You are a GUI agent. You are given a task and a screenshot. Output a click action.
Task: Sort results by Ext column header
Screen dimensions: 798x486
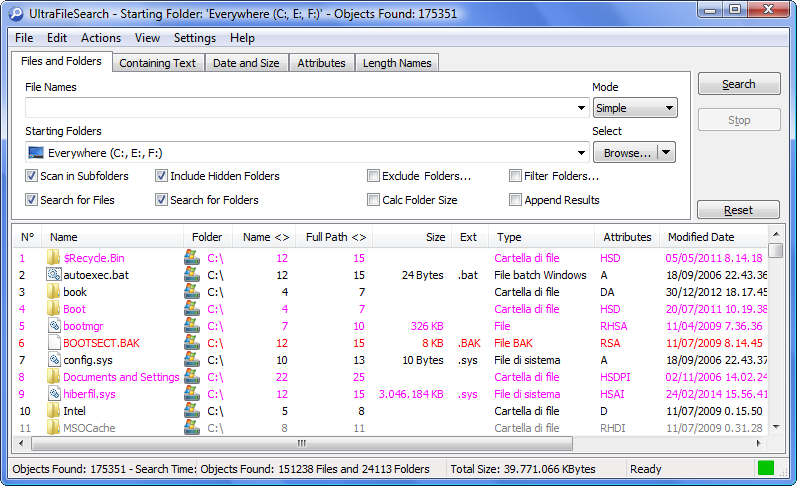(x=470, y=237)
